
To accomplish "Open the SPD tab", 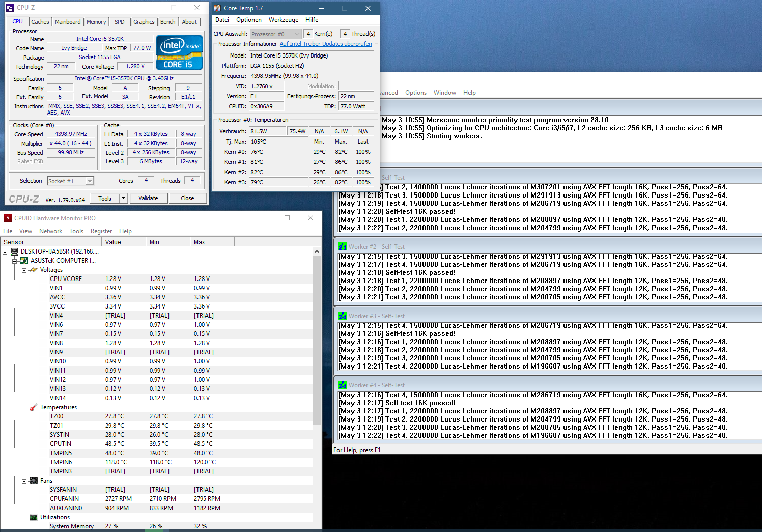I will coord(120,22).
